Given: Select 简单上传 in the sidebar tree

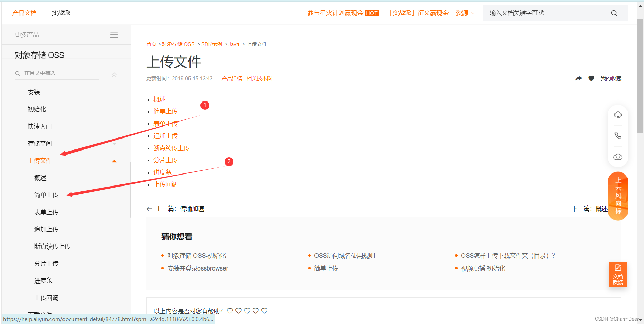Looking at the screenshot, I should point(46,195).
